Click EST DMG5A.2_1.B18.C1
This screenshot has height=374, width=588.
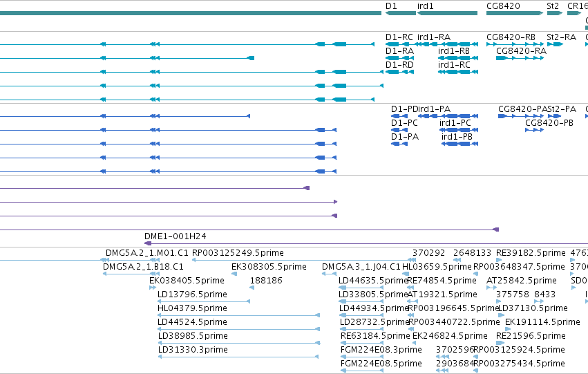point(143,267)
